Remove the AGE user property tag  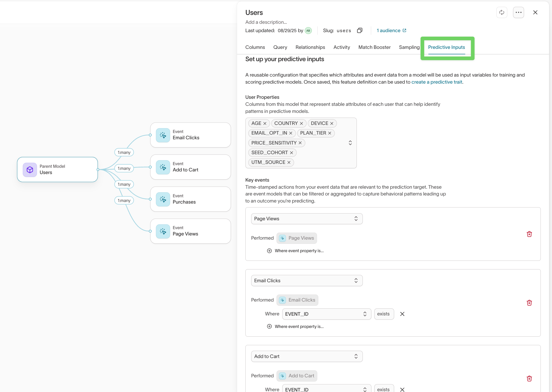265,123
